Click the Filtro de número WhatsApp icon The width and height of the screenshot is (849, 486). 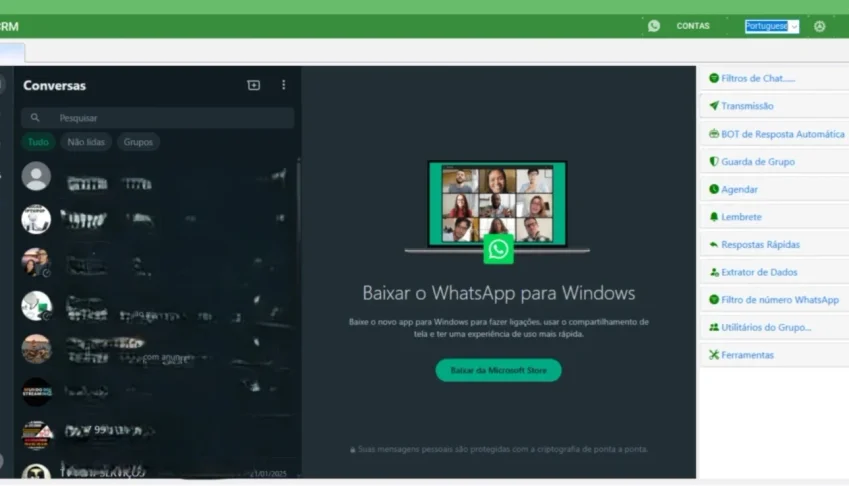click(714, 299)
